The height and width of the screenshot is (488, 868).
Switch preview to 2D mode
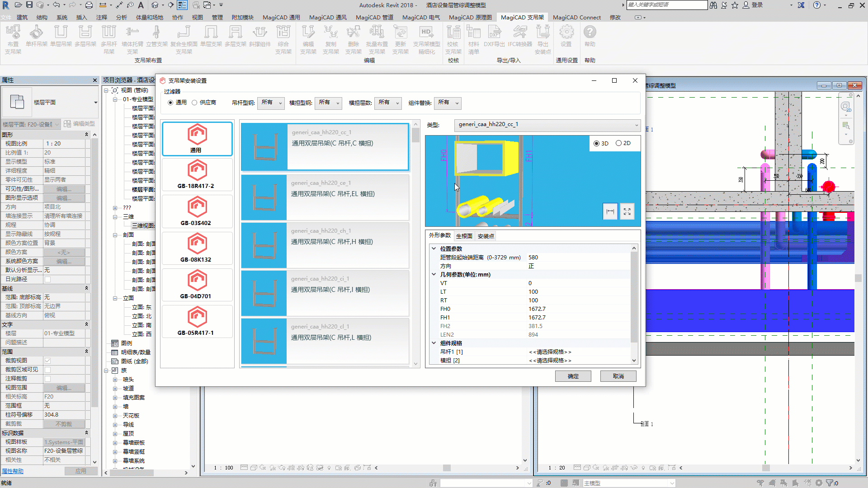[x=618, y=143]
